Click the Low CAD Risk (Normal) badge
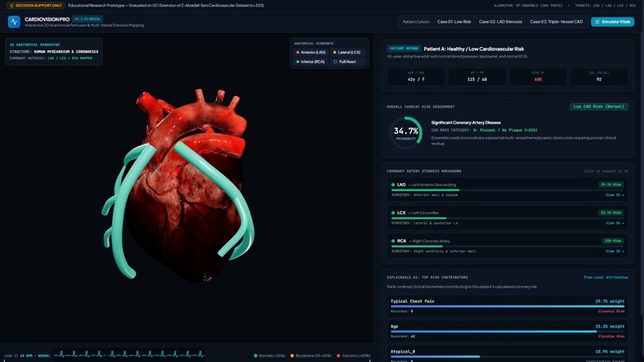Screen dimensions: 644x362 [x=598, y=106]
